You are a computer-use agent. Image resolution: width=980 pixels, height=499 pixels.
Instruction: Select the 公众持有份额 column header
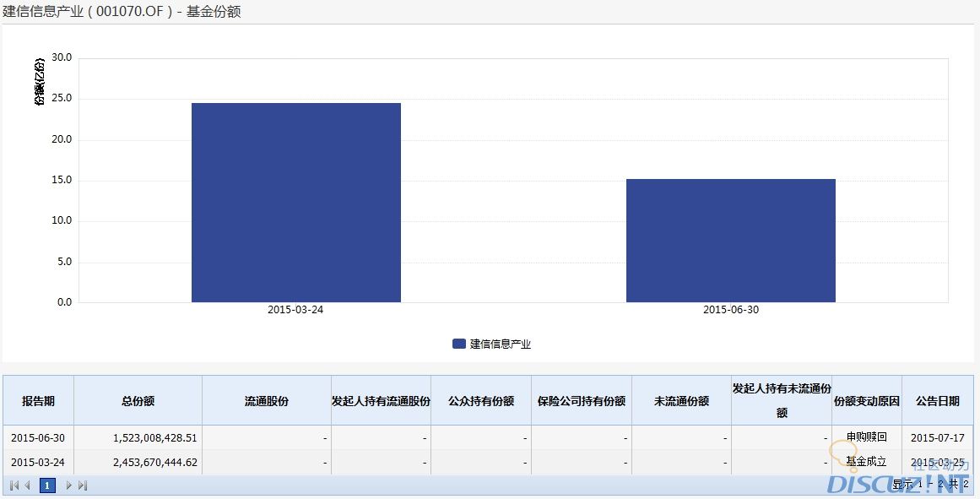tap(480, 401)
